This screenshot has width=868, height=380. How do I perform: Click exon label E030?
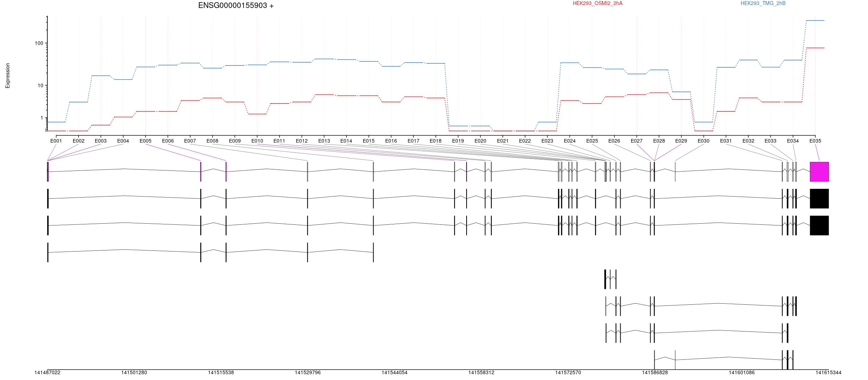pos(703,141)
